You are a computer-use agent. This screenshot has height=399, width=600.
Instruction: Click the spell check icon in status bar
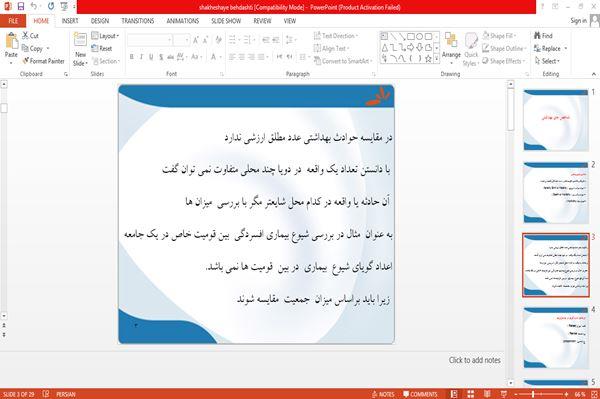(46, 394)
